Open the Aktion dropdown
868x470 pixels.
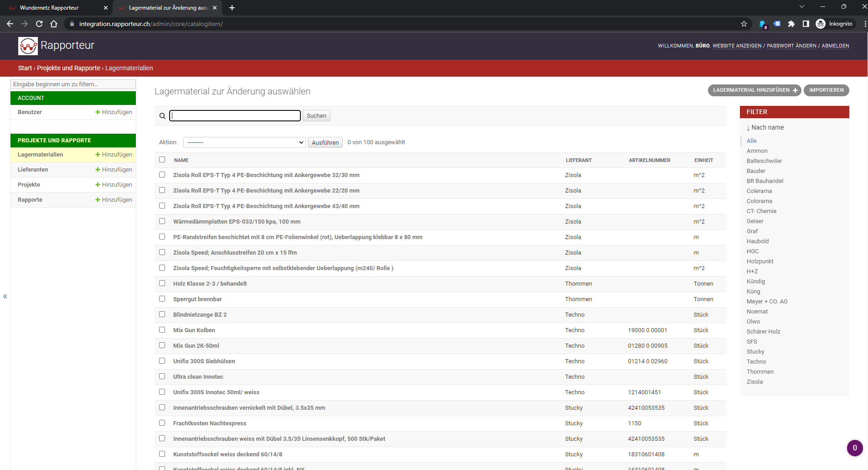(244, 142)
